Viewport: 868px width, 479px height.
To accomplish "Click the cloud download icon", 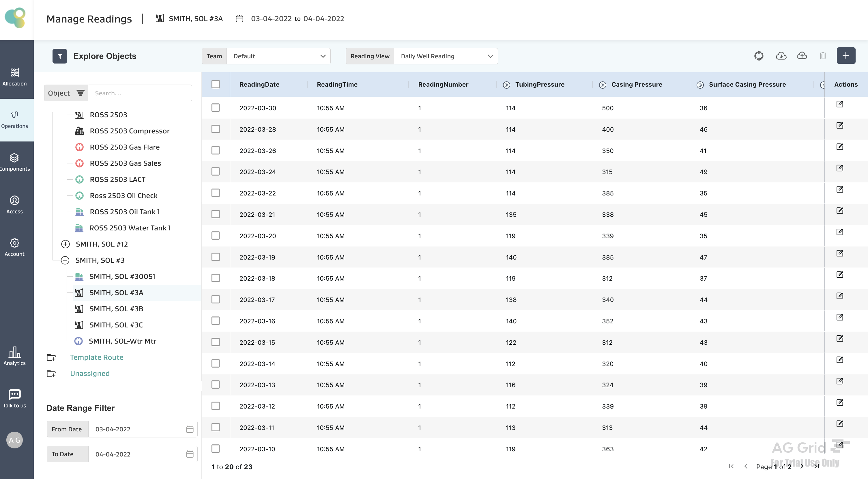I will (781, 56).
